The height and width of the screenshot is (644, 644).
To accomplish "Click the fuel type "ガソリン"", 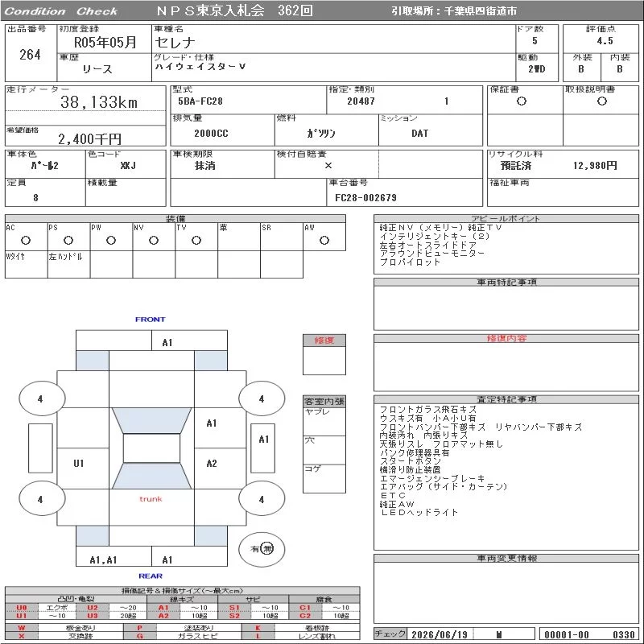I will (321, 133).
